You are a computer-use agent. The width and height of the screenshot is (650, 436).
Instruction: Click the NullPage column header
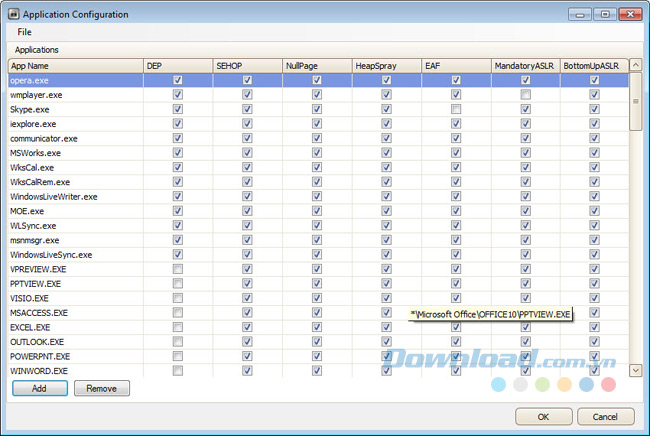pos(317,66)
